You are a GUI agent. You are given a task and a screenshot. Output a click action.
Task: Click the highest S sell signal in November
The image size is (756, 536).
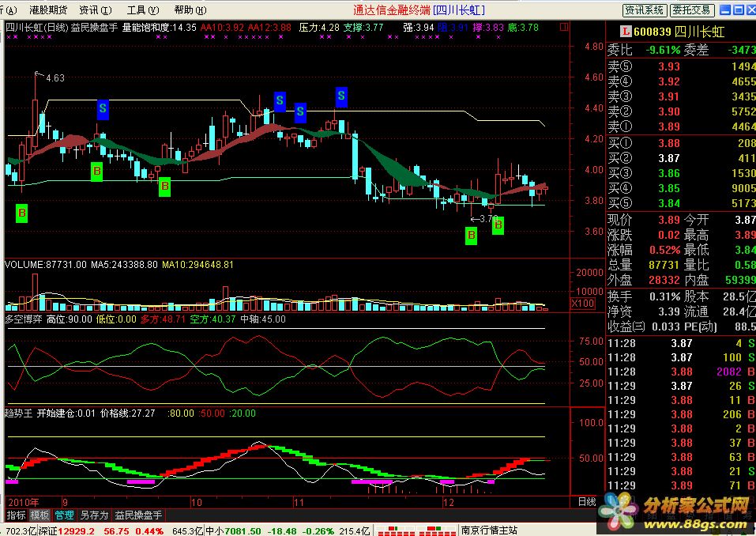pos(341,96)
